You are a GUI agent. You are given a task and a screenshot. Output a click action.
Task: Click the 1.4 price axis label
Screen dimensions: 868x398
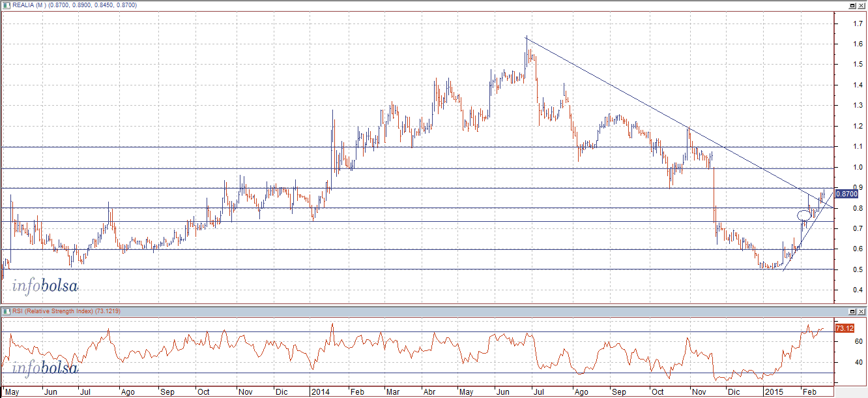[858, 85]
